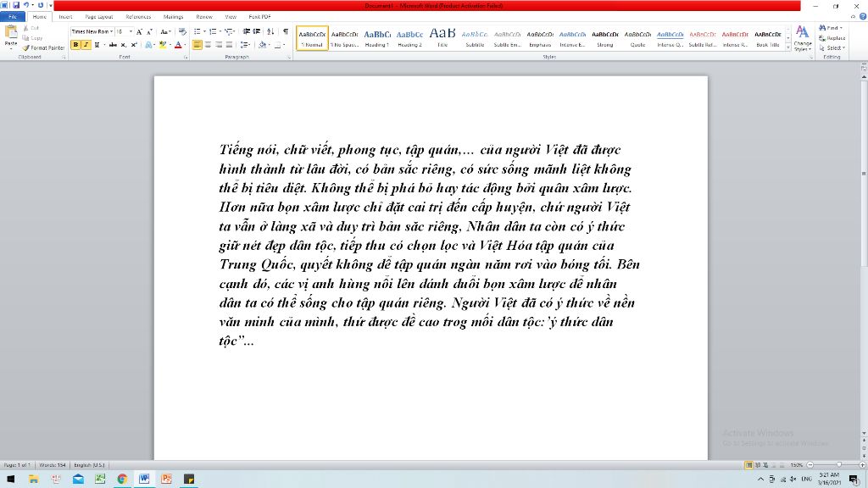Apply the yellow text highlight color

pos(163,45)
